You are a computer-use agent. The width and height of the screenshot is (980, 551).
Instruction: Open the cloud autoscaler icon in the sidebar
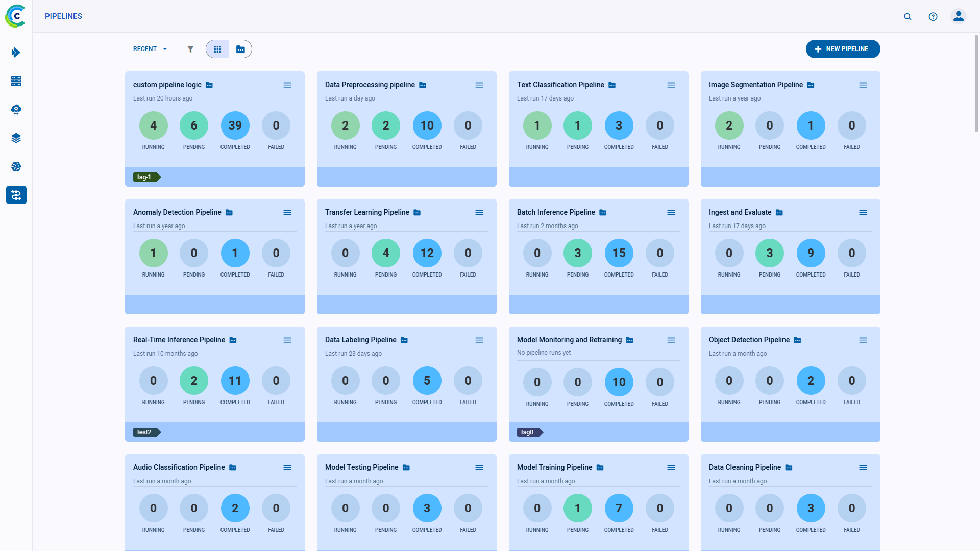tap(16, 109)
